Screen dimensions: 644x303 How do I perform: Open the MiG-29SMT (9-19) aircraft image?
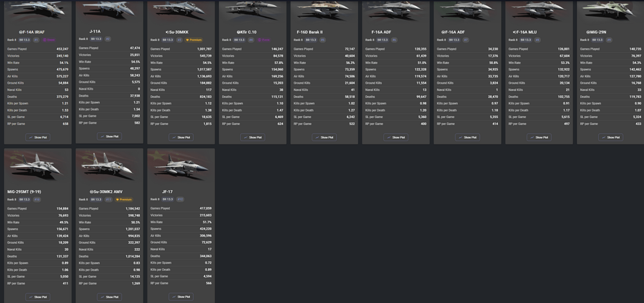tap(38, 165)
